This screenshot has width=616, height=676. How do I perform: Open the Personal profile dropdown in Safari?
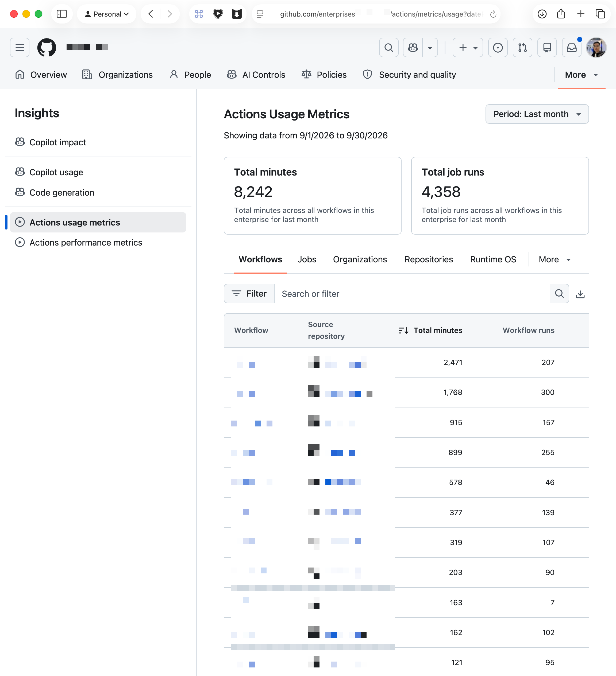point(106,14)
